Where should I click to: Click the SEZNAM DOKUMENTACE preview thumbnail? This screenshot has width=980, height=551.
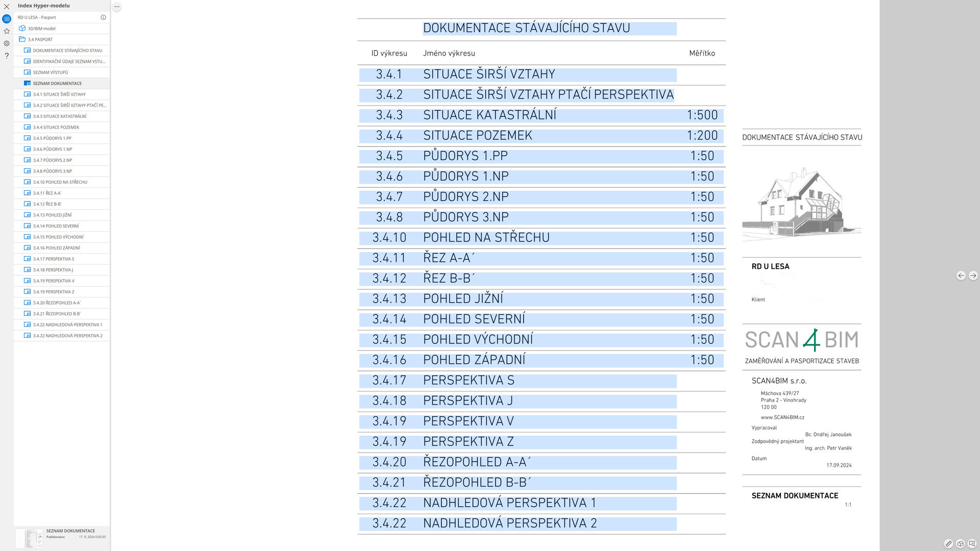click(x=29, y=538)
